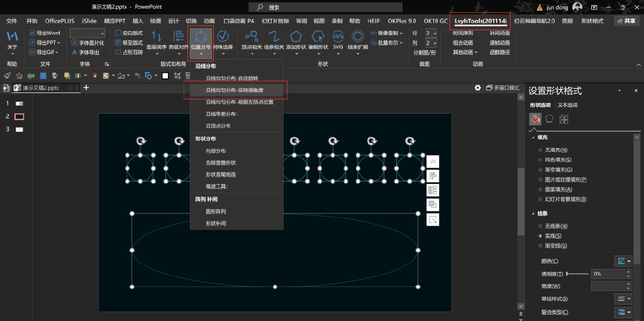This screenshot has width=644, height=321.
Task: Open the 顶点相关 vertex tool
Action: (x=252, y=41)
